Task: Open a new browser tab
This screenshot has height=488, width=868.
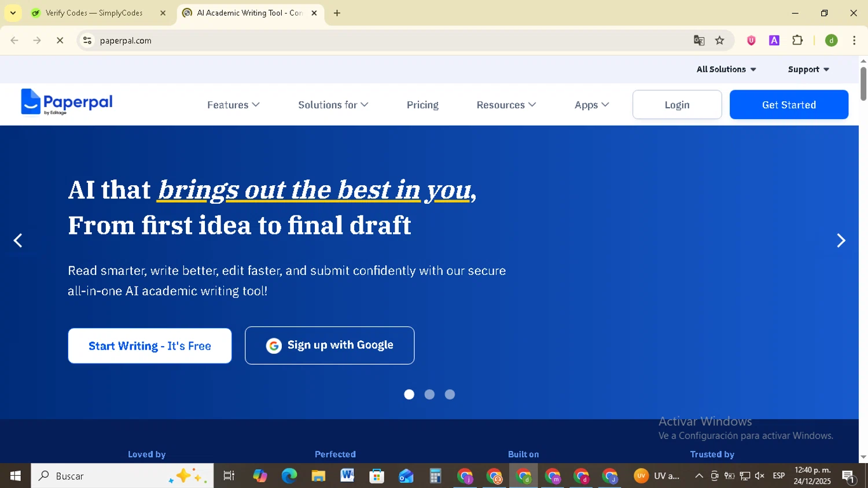Action: point(337,13)
